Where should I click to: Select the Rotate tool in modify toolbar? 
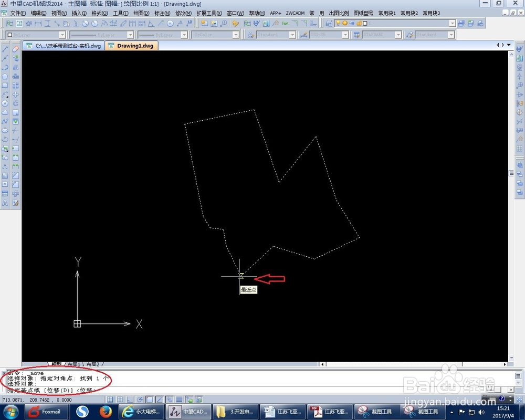tap(15, 103)
